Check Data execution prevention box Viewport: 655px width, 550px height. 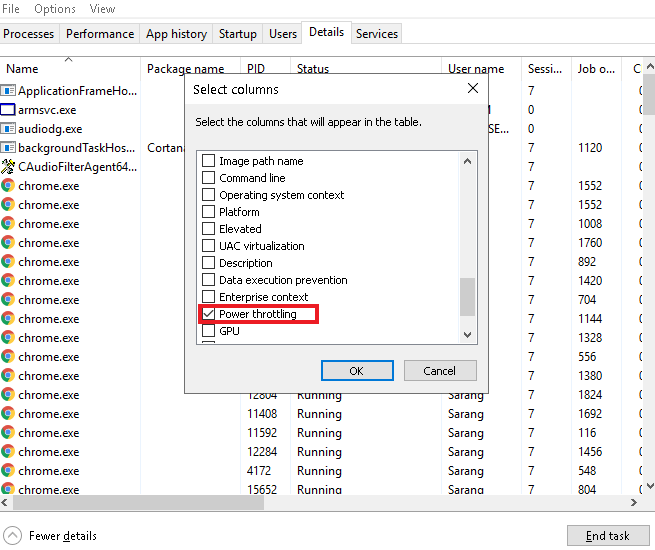(208, 280)
